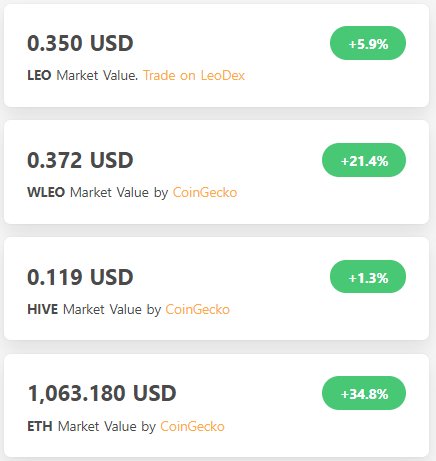Image resolution: width=436 pixels, height=461 pixels.
Task: Select the 0.119 USD HIVE price
Action: click(x=80, y=277)
